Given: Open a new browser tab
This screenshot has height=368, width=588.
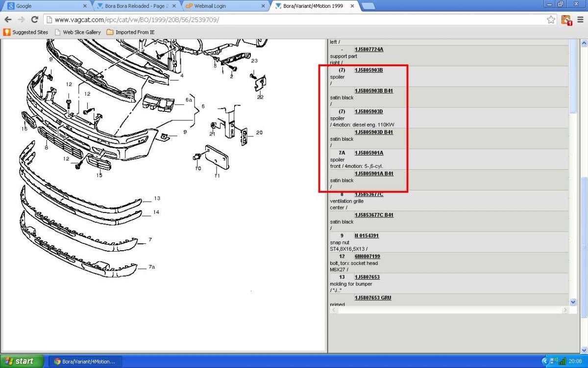Looking at the screenshot, I should pos(368,6).
